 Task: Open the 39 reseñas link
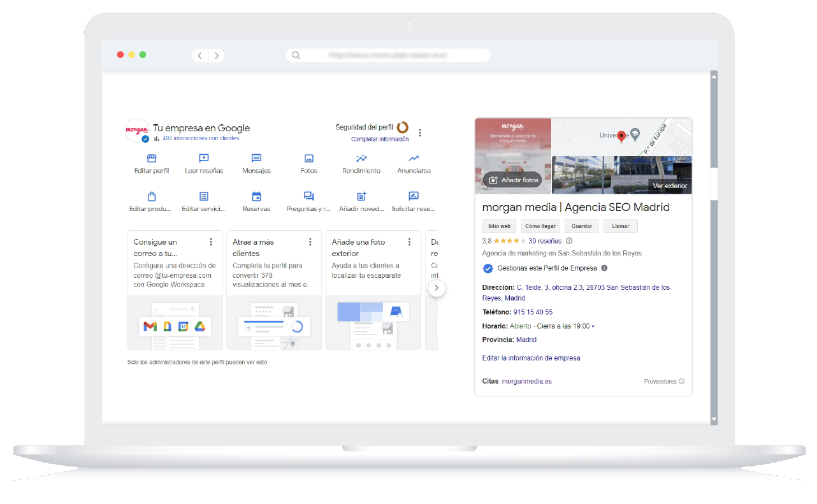coord(546,241)
